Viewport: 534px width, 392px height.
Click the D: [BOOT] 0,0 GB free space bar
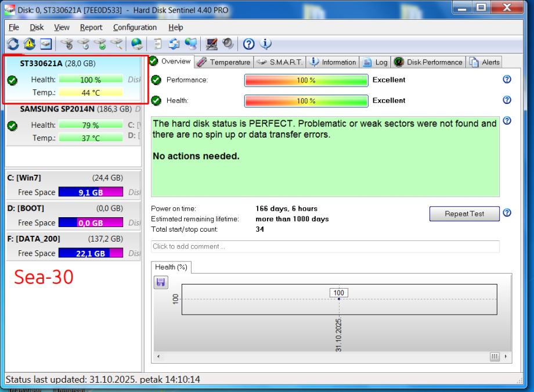point(91,222)
